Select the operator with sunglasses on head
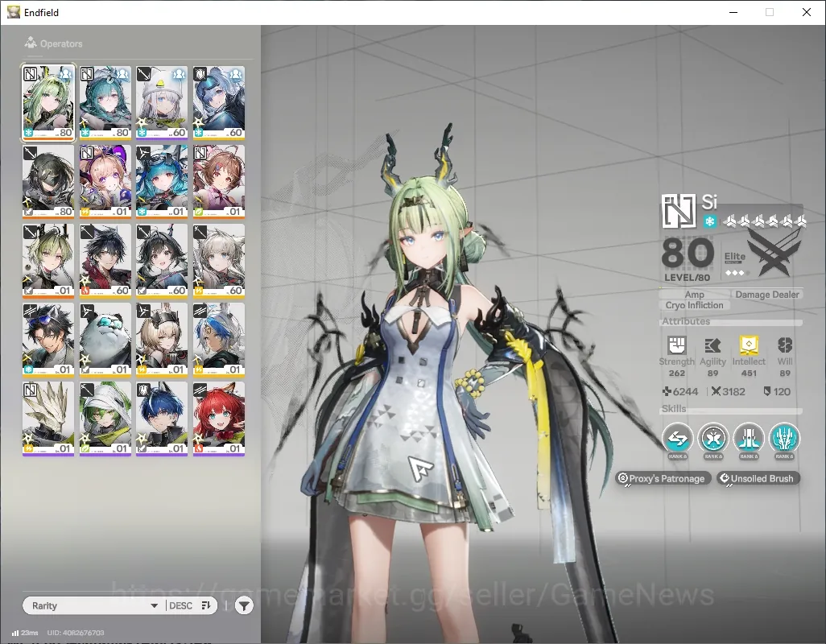The height and width of the screenshot is (644, 826). click(x=48, y=340)
